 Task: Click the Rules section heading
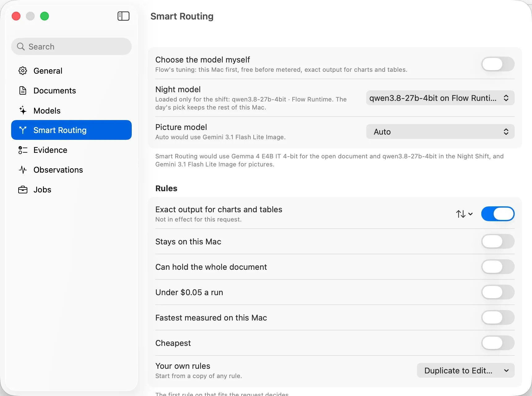(x=166, y=188)
